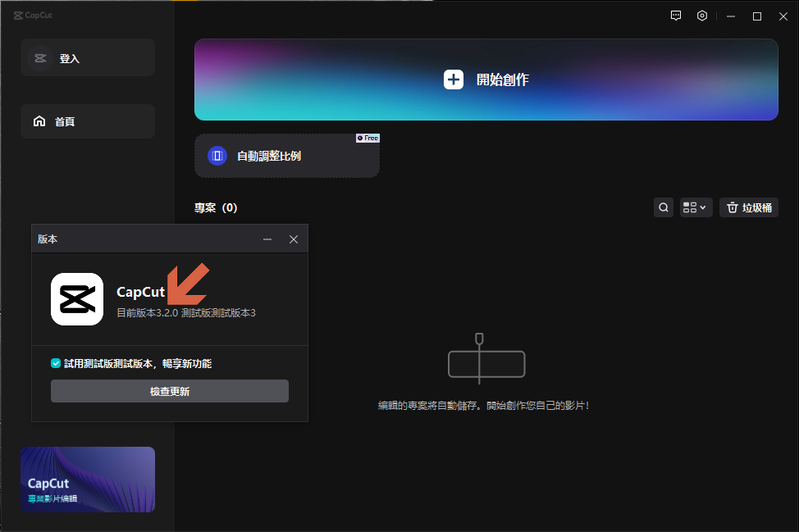Click the CapCut title bar logo
The height and width of the screenshot is (532, 799).
33,16
